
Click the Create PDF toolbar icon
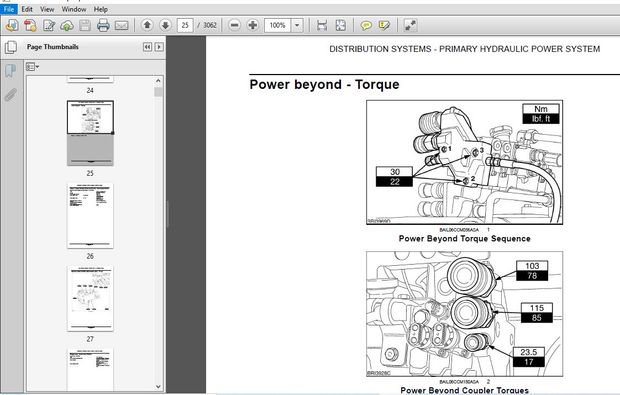pyautogui.click(x=30, y=26)
